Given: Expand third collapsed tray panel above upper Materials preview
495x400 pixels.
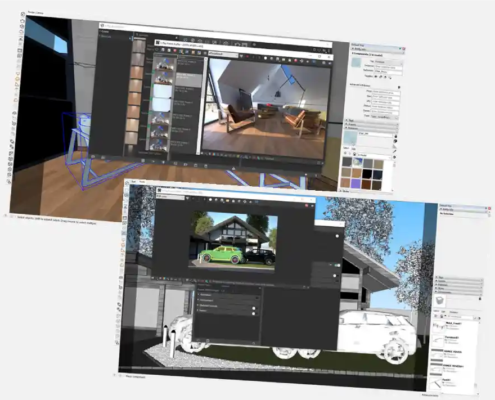Looking at the screenshot, I should coord(371,128).
